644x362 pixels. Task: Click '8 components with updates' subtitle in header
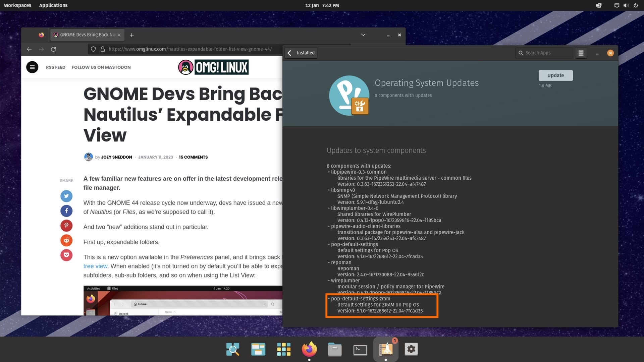pos(403,96)
